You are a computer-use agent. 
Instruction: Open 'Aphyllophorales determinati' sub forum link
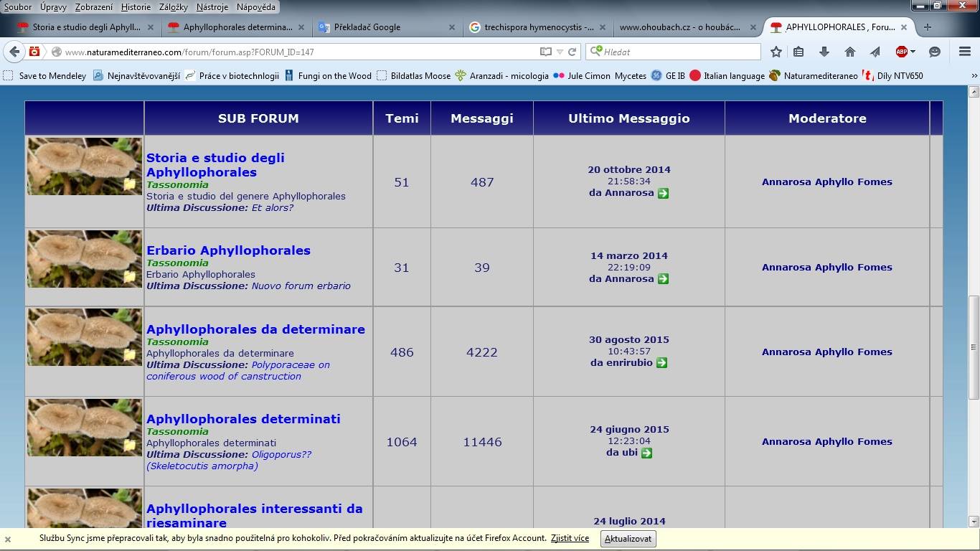(x=243, y=419)
